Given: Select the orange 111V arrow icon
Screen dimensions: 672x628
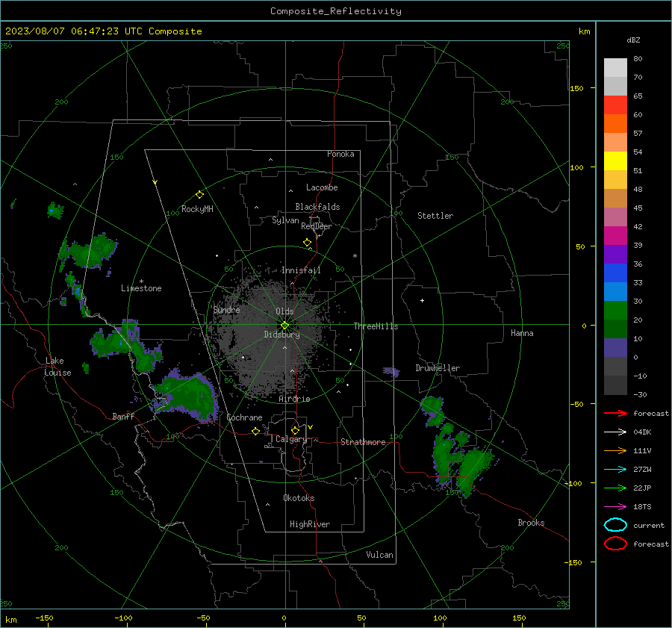Looking at the screenshot, I should (615, 450).
